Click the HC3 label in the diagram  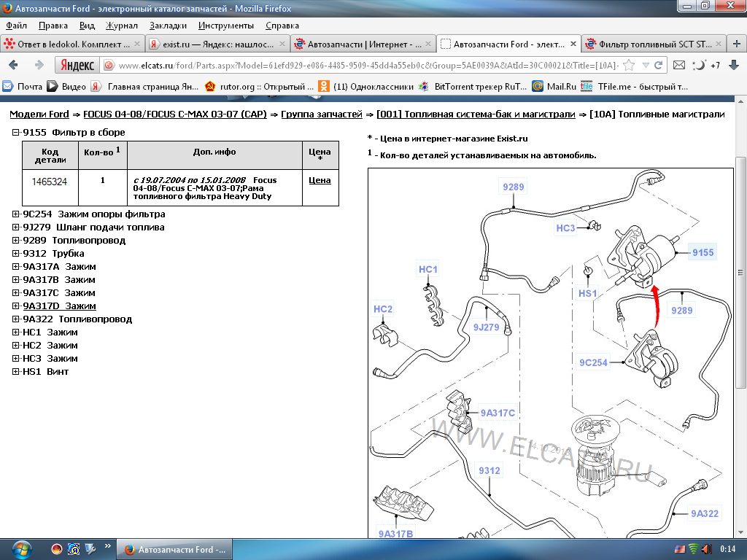pos(565,228)
